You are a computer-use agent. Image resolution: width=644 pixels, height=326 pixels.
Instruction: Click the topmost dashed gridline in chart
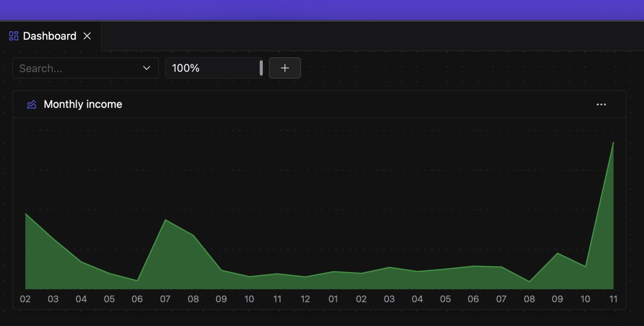[322, 130]
